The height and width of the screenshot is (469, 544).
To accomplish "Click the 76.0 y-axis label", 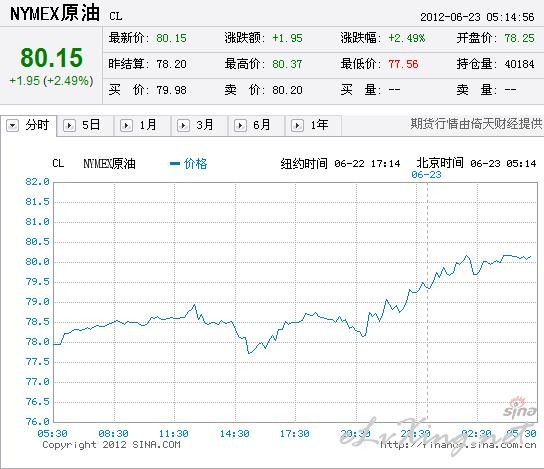I will pos(37,421).
